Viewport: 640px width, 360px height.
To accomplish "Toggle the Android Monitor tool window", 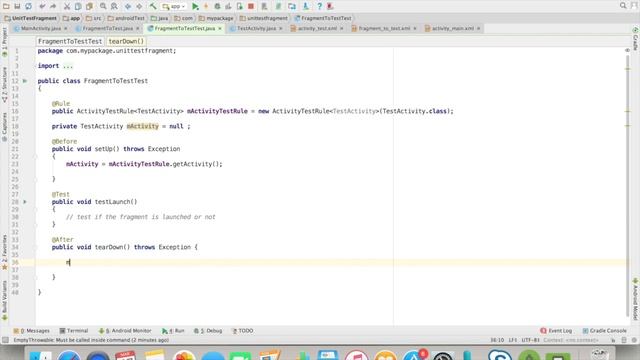I will tap(125, 331).
